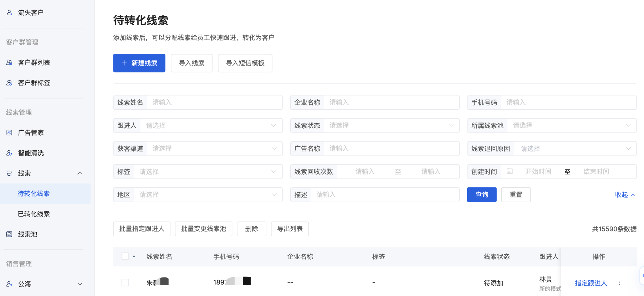
Task: Click the 导出列表 button
Action: 290,229
